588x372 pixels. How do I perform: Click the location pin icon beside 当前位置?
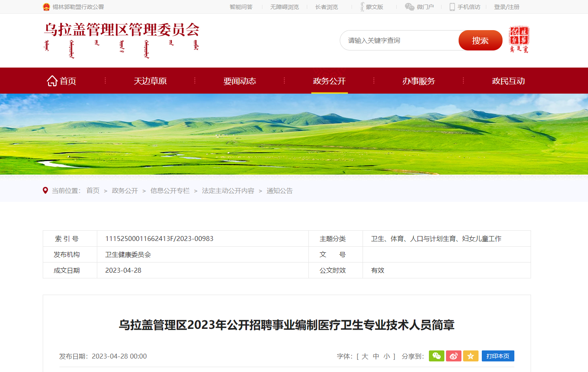[46, 190]
